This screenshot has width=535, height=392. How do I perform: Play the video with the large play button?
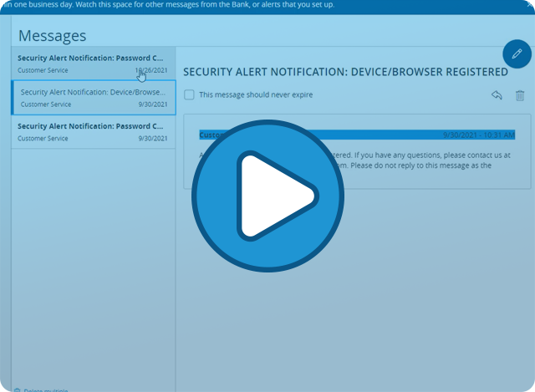pyautogui.click(x=267, y=196)
